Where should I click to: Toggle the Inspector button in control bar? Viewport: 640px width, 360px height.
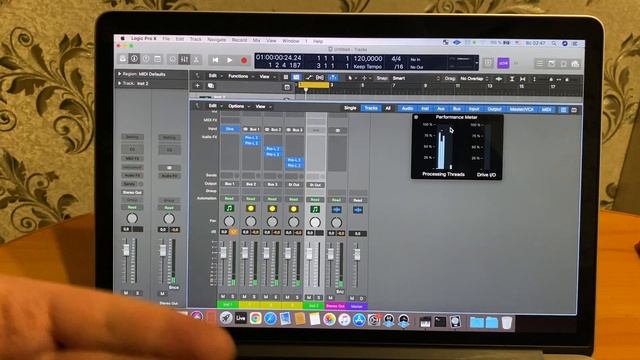click(134, 59)
